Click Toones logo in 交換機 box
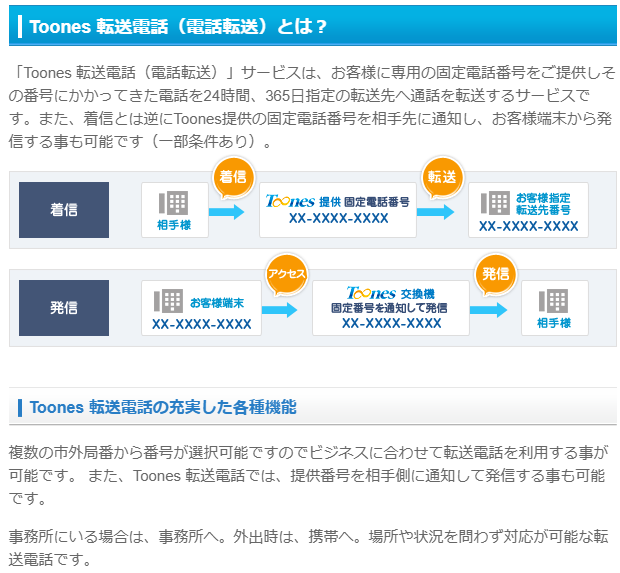This screenshot has height=573, width=620. pos(370,293)
